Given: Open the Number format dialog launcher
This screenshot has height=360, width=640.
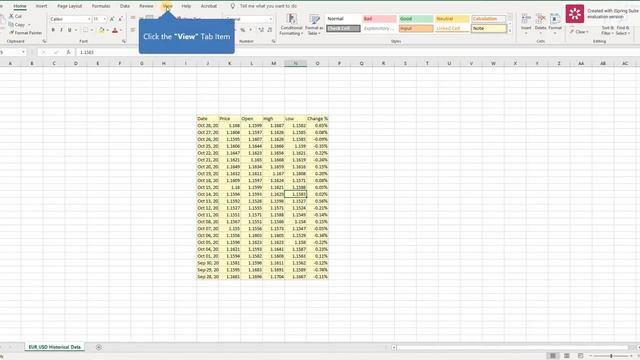Looking at the screenshot, I should pos(273,41).
